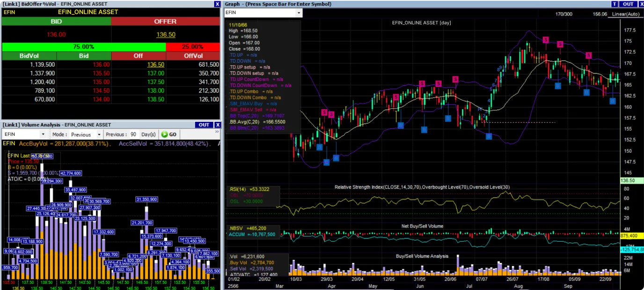Click the Bid column header
The width and height of the screenshot is (644, 290).
[84, 56]
